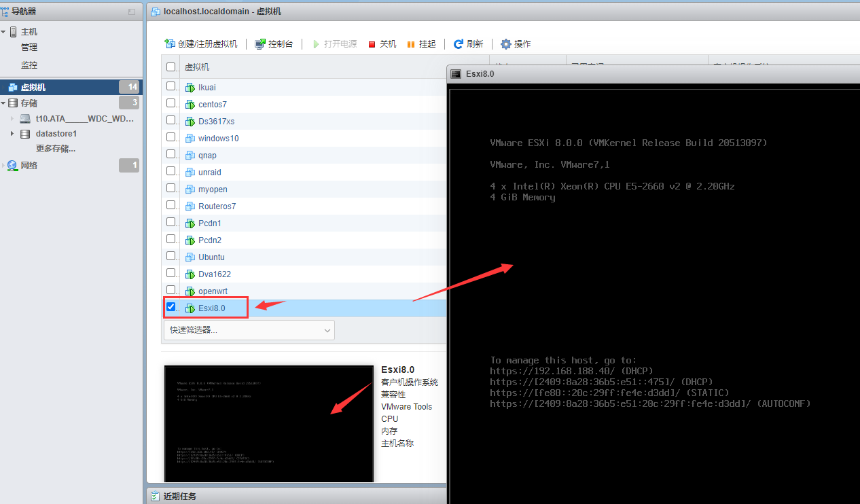Click the Pcdn2 VM icon
This screenshot has height=504, width=860.
(190, 240)
